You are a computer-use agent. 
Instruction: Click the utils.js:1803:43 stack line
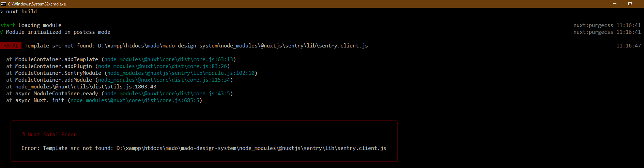(81, 87)
